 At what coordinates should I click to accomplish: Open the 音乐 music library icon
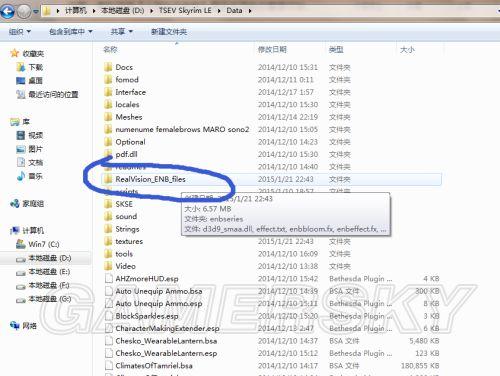(21, 176)
